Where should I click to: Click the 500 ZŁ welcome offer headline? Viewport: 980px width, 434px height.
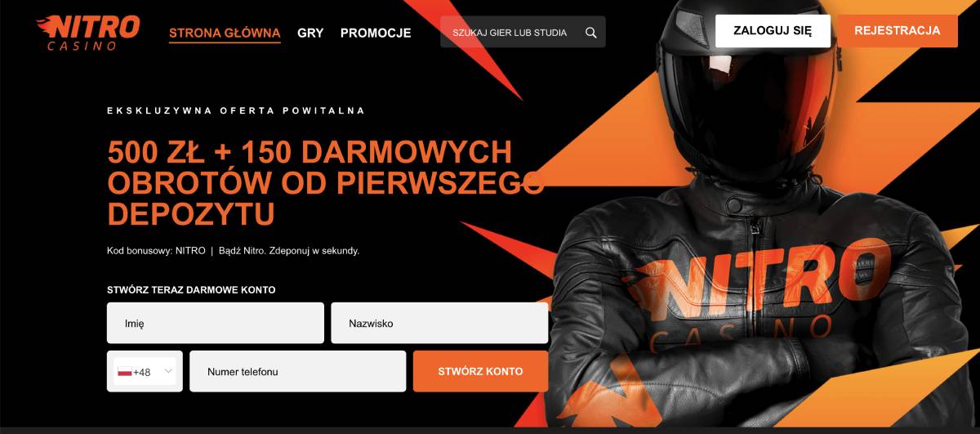pyautogui.click(x=325, y=182)
